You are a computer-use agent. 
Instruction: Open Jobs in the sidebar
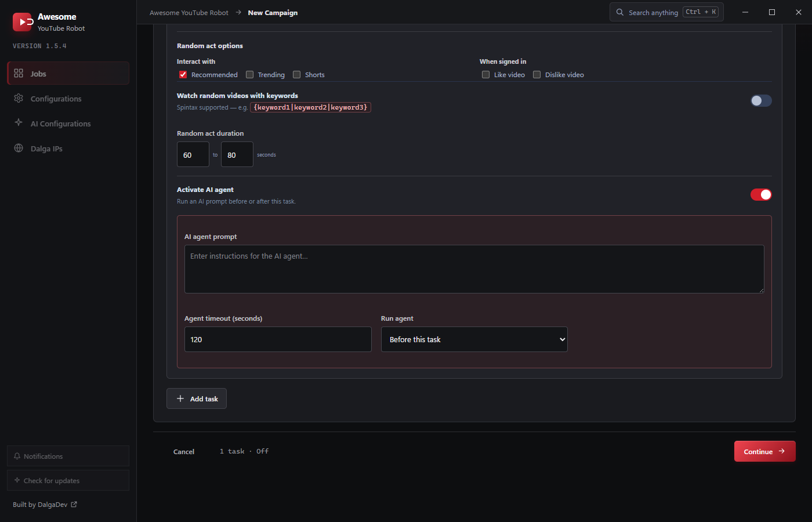68,73
